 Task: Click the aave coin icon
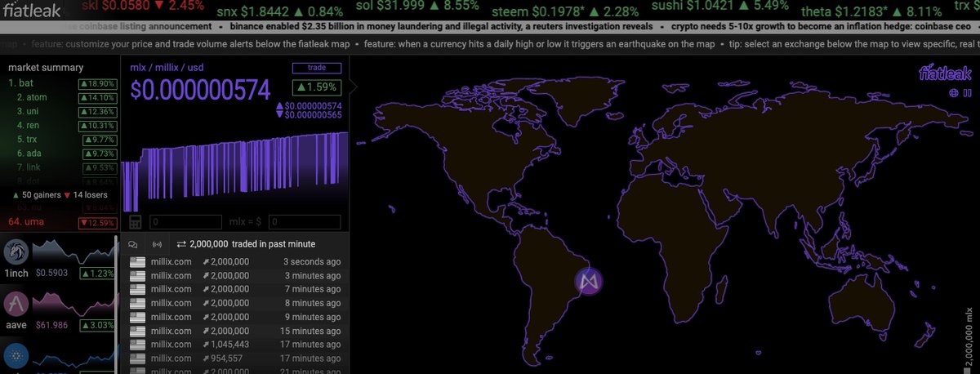tap(16, 304)
